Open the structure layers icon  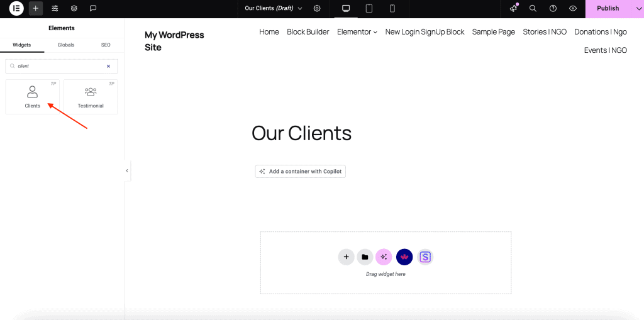[74, 9]
